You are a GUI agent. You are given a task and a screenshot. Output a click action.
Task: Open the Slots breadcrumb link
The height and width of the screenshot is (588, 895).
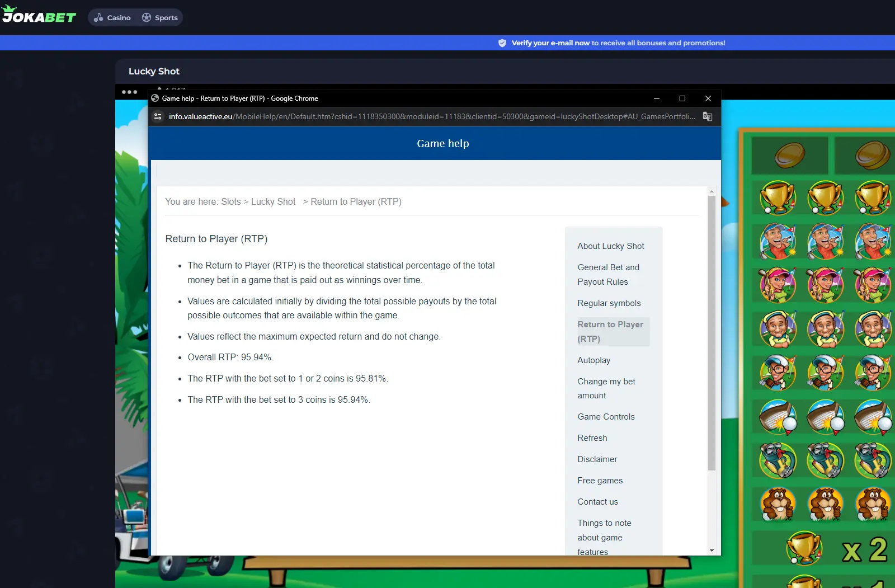tap(231, 201)
